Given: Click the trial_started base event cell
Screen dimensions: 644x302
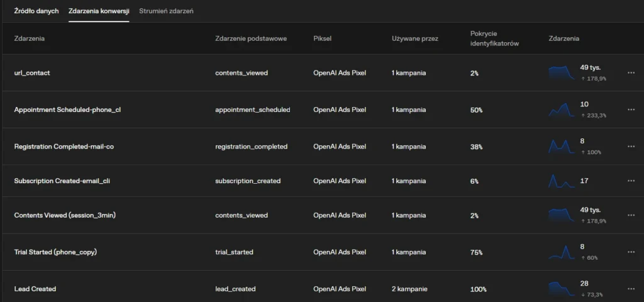Looking at the screenshot, I should click(234, 252).
